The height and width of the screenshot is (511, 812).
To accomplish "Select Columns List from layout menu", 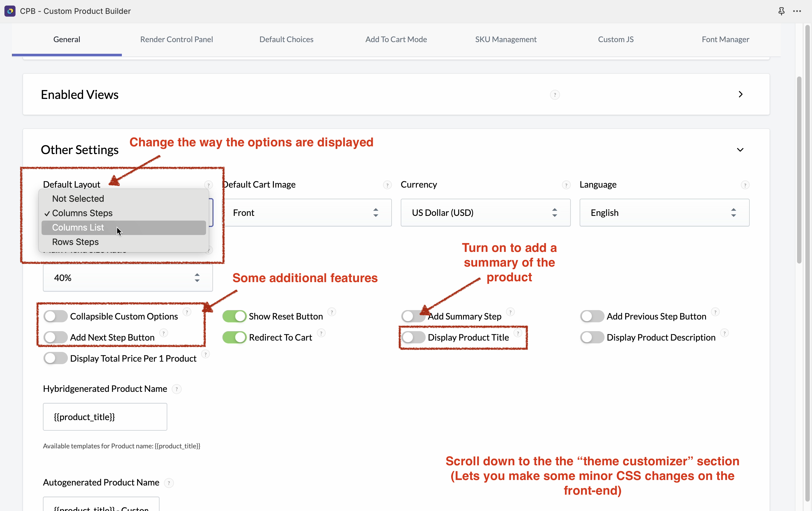I will 78,228.
